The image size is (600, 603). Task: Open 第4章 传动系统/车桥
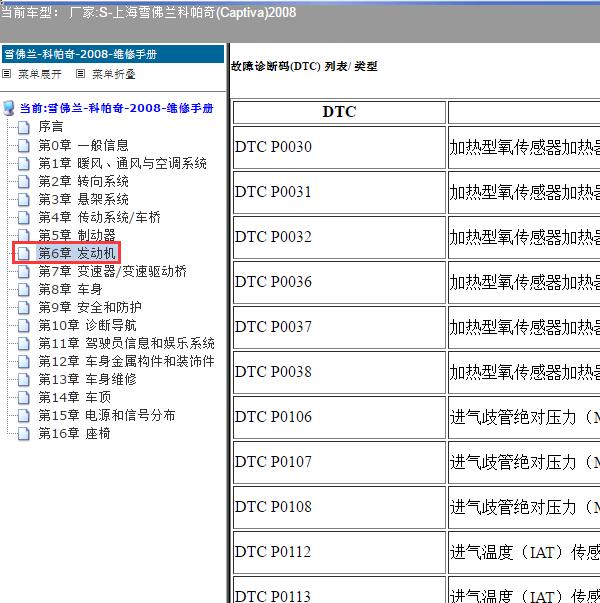point(100,217)
